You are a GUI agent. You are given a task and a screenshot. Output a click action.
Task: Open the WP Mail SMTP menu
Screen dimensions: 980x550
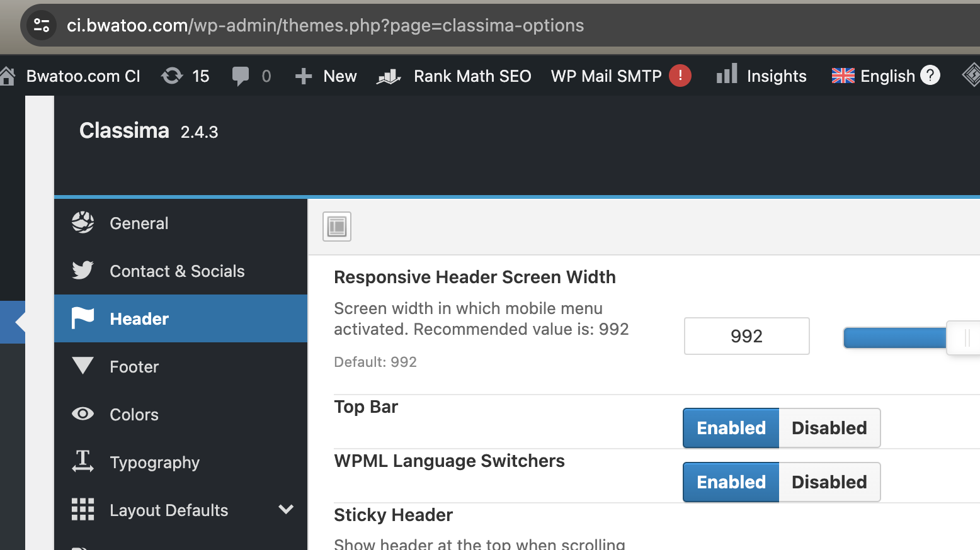[x=606, y=76]
